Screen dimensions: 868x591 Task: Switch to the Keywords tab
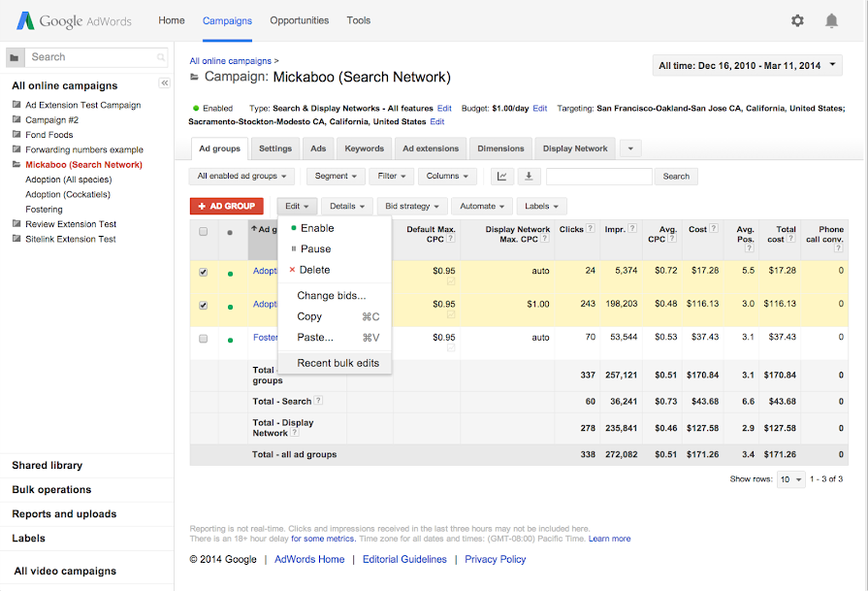coord(365,148)
